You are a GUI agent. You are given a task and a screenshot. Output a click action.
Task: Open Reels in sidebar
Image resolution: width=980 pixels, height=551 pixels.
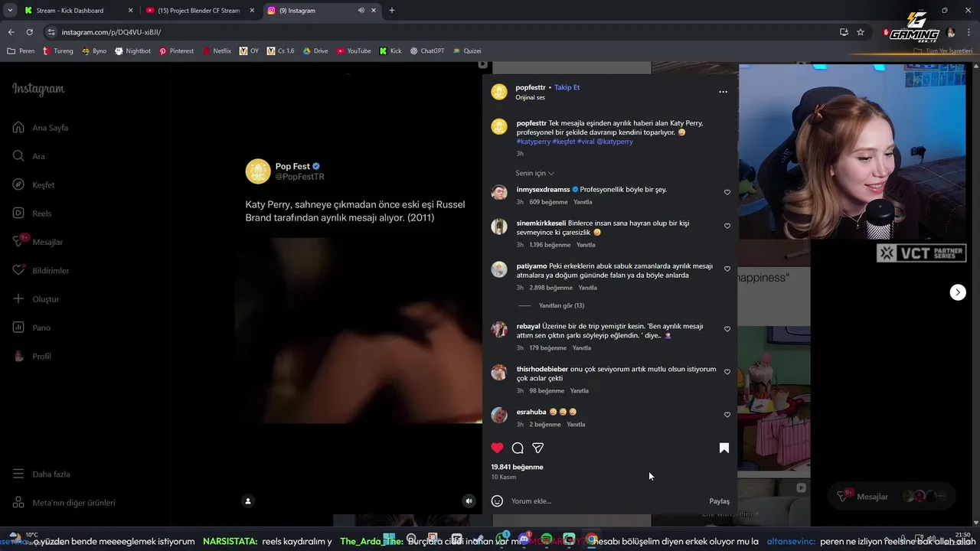click(32, 214)
